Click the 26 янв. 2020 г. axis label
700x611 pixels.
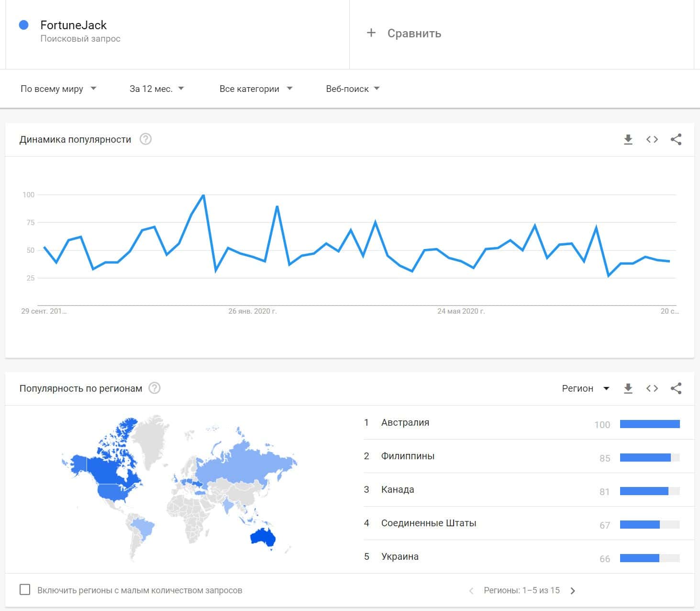point(253,311)
